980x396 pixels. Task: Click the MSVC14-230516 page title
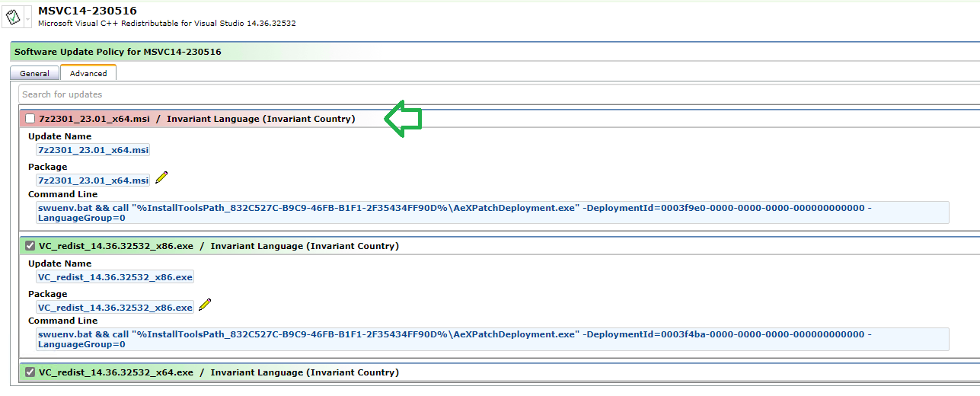click(x=88, y=11)
